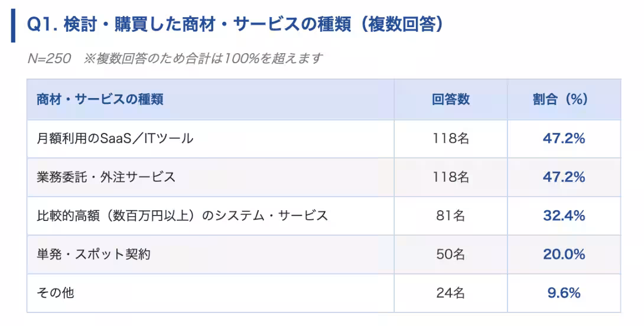This screenshot has height=326, width=644.
Task: Select the 81名 response count cell
Action: click(451, 216)
